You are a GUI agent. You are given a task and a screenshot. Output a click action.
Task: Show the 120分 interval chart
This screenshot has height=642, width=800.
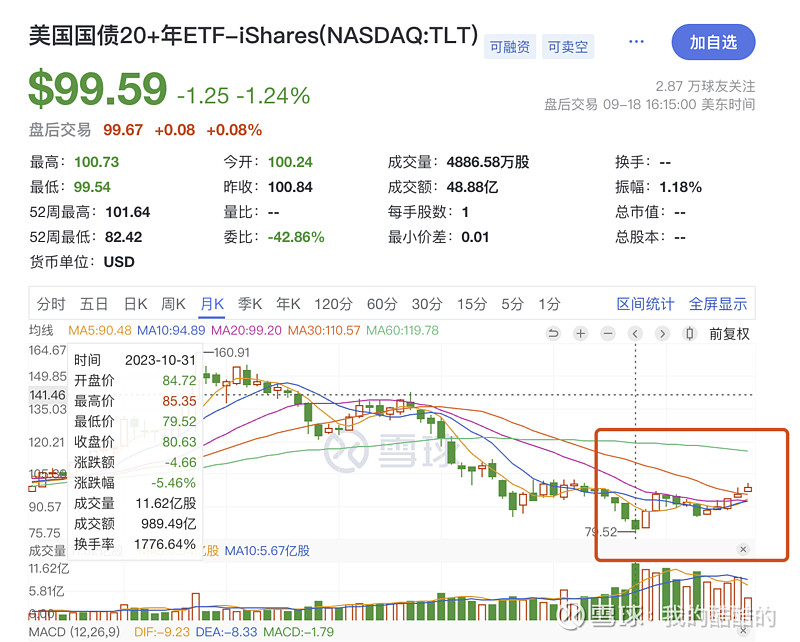[333, 304]
